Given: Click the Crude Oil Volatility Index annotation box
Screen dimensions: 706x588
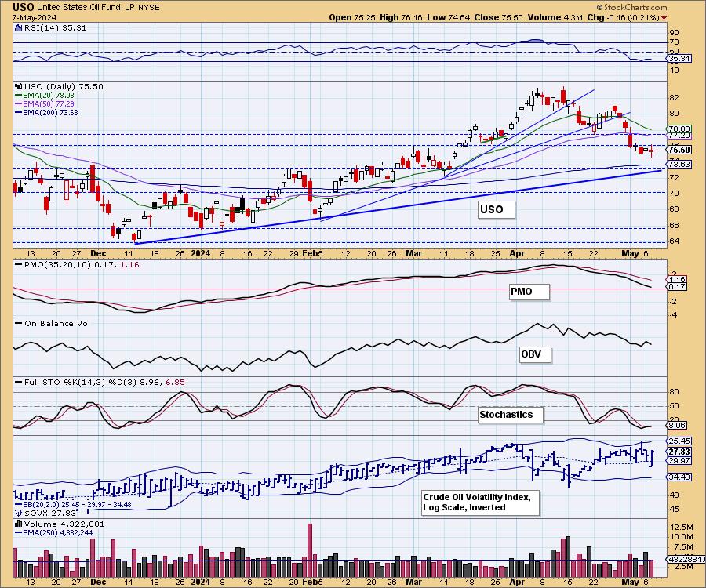Looking at the screenshot, I should tap(480, 503).
